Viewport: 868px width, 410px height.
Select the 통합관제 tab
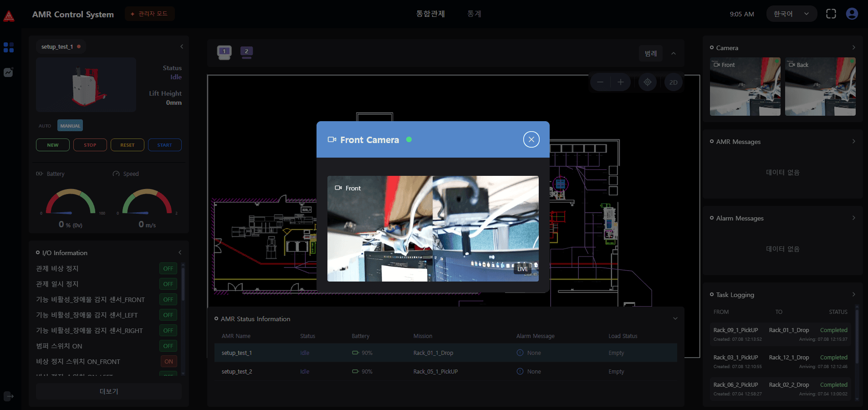tap(430, 14)
